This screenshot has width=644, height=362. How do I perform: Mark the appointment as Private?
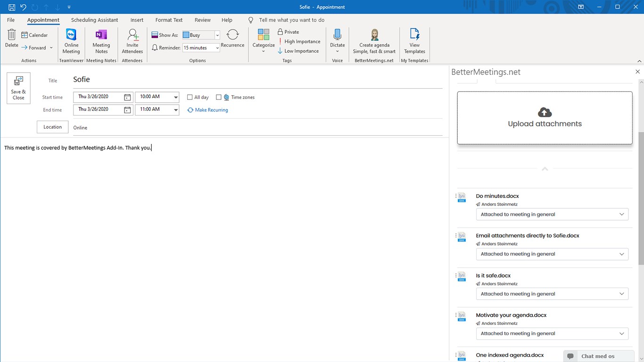tap(289, 32)
